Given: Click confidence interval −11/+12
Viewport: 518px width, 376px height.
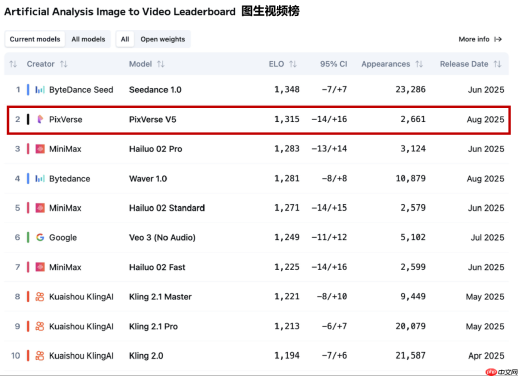Looking at the screenshot, I should click(x=329, y=237).
